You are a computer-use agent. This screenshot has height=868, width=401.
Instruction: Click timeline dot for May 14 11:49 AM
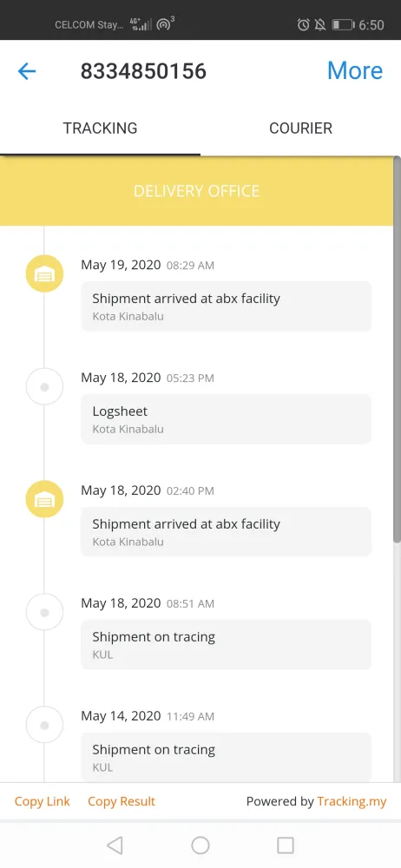45,725
